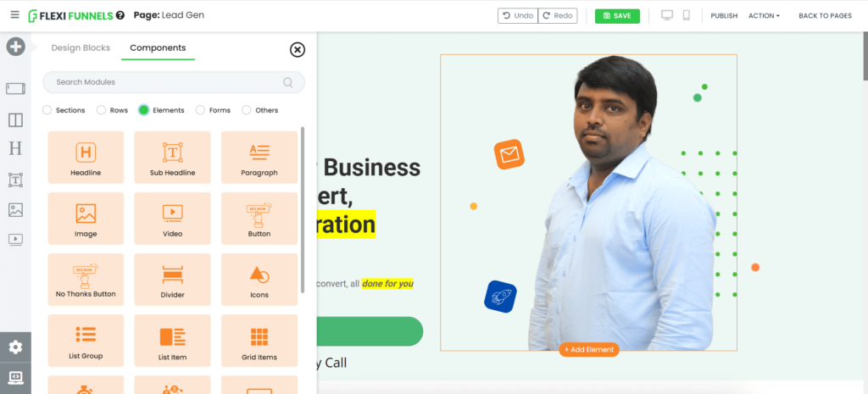
Task: Switch to desktop preview icon
Action: (667, 15)
